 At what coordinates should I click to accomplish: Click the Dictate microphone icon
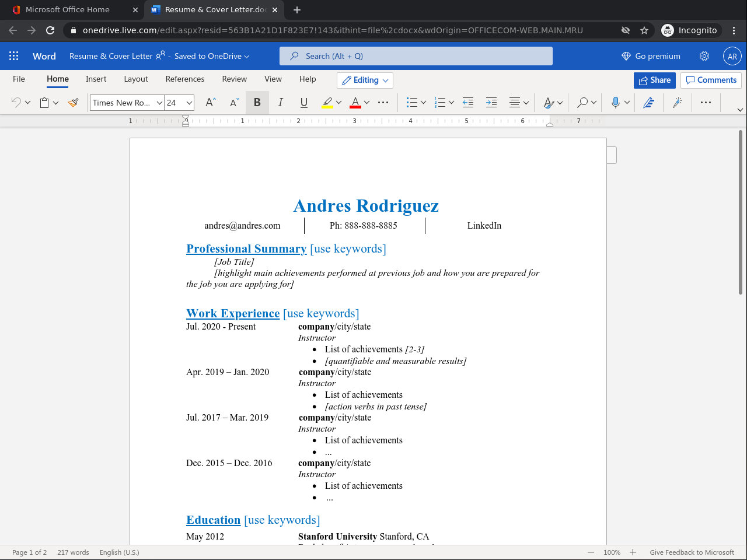615,103
